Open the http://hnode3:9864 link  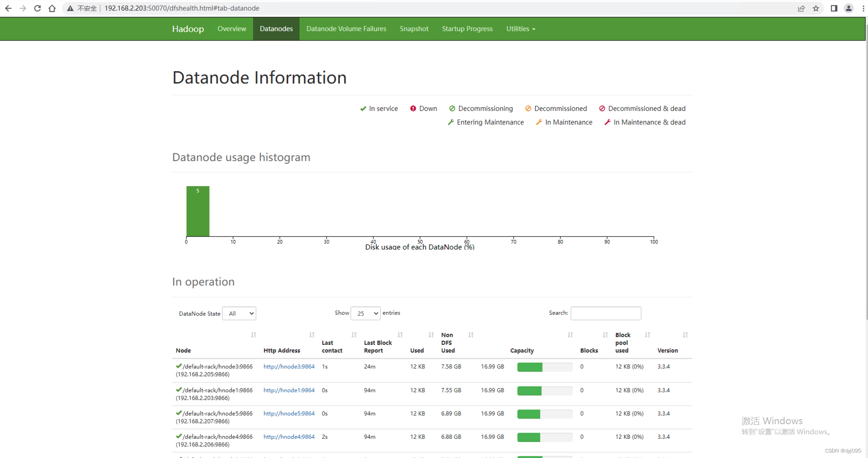[x=289, y=366]
